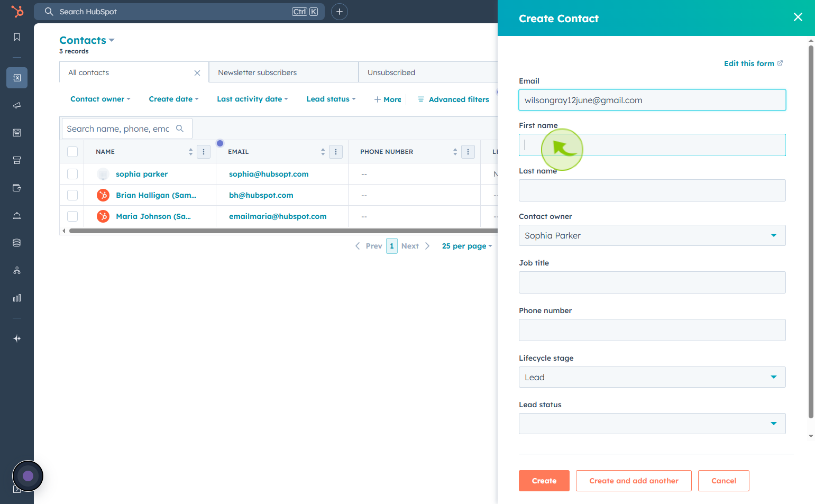Open the CRM contacts sidebar icon
The width and height of the screenshot is (815, 504).
pyautogui.click(x=17, y=78)
